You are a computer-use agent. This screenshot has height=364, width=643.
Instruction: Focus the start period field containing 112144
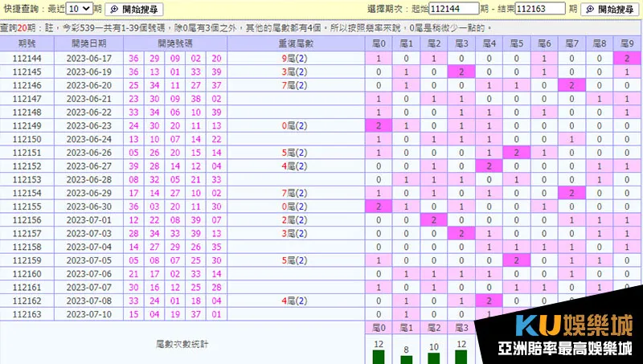(454, 9)
